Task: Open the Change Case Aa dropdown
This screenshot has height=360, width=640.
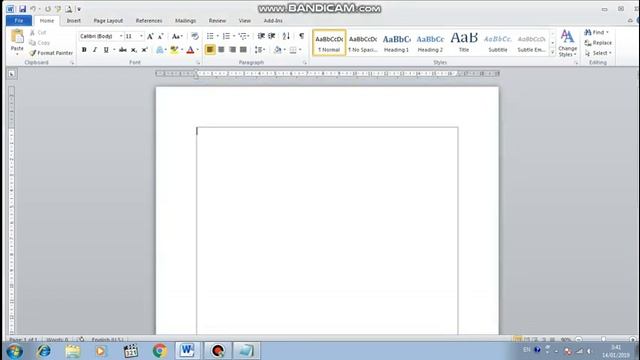Action: (x=177, y=36)
